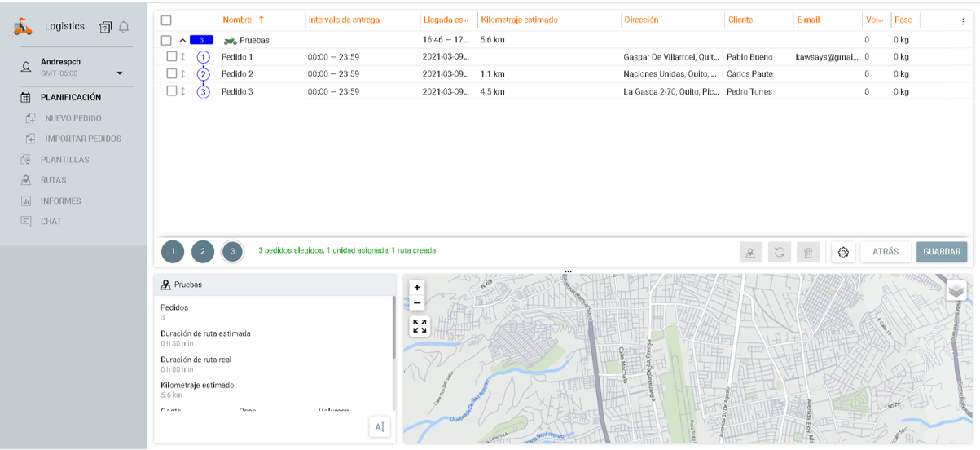Image resolution: width=980 pixels, height=450 pixels.
Task: Click the delete trash icon
Action: (808, 252)
